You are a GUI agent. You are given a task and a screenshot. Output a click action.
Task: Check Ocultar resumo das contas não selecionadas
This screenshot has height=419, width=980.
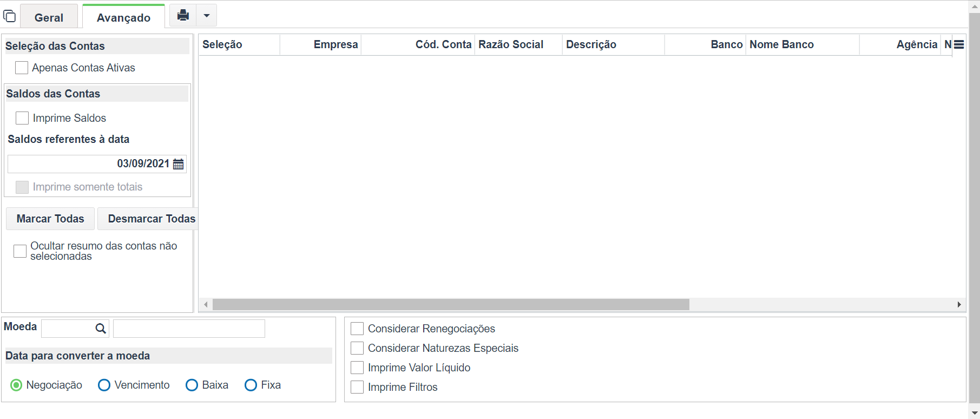pos(20,251)
